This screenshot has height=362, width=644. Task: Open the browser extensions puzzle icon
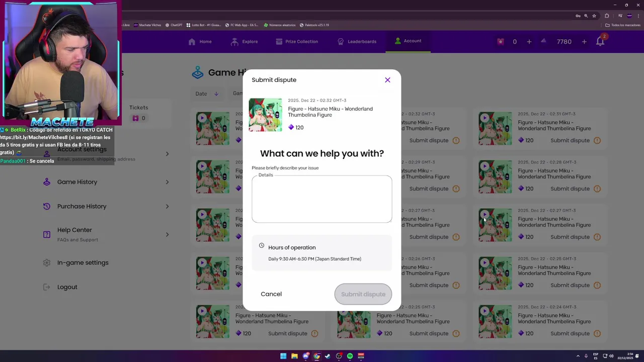[x=607, y=16]
